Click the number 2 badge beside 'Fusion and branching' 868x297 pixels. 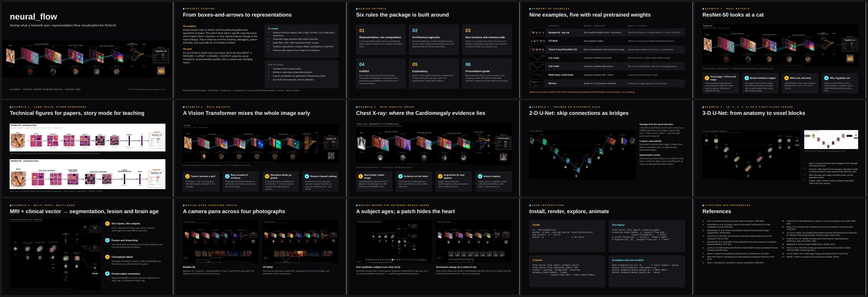108,240
